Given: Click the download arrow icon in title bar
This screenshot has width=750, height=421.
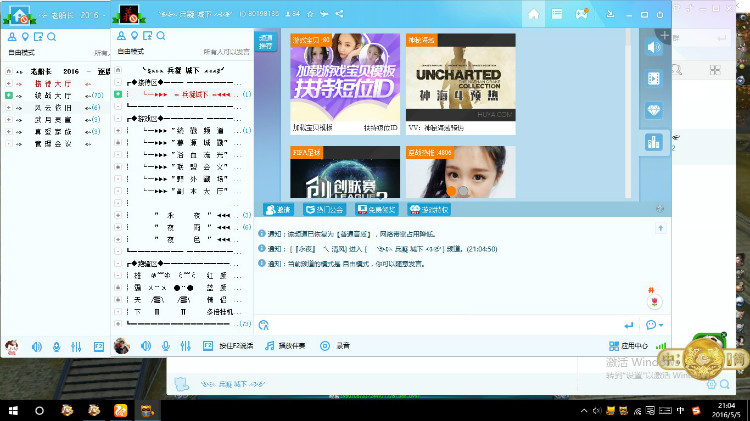Looking at the screenshot, I should pyautogui.click(x=610, y=14).
